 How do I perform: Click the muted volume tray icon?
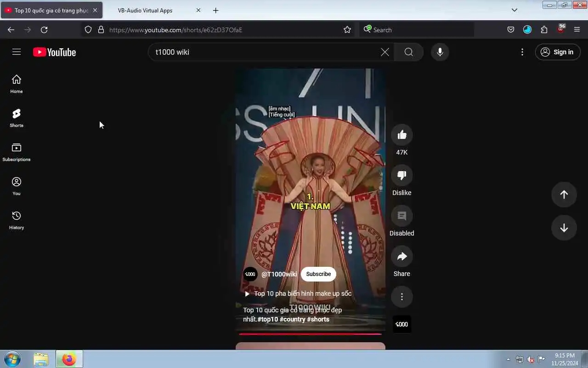(531, 359)
